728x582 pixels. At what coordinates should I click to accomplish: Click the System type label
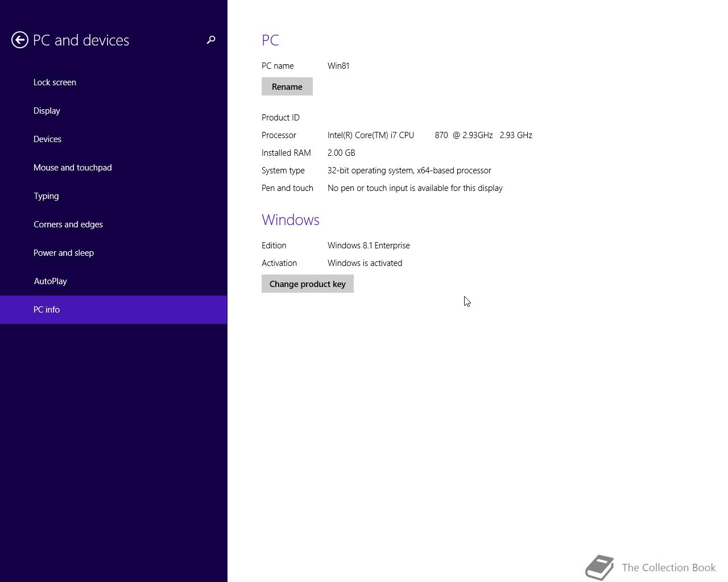pos(283,171)
